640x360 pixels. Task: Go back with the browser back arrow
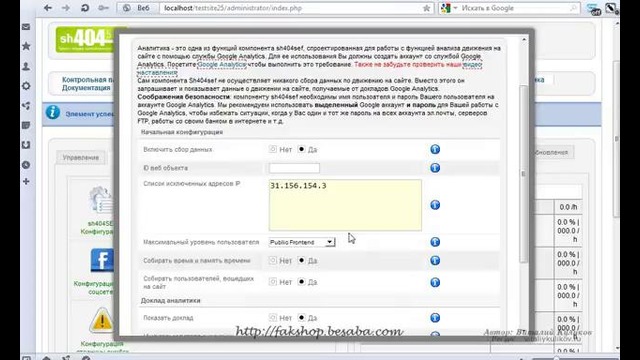[48, 8]
